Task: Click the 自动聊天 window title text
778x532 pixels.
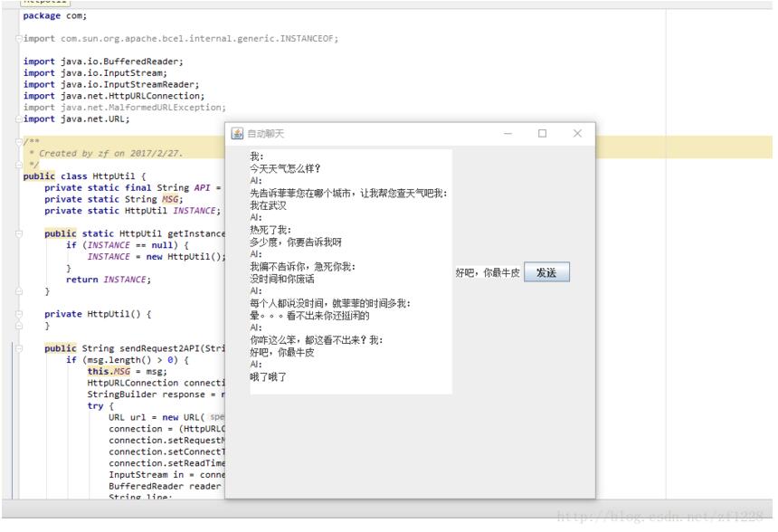Action: pyautogui.click(x=265, y=134)
